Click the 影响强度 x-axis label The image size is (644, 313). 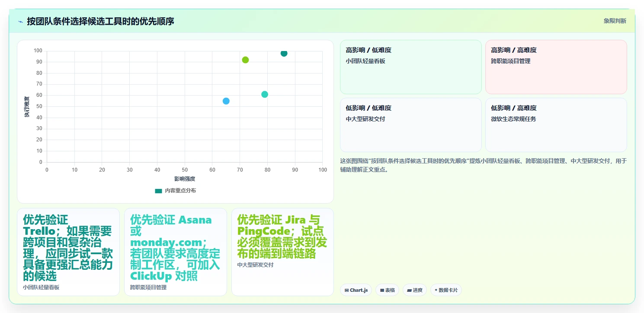coord(185,179)
